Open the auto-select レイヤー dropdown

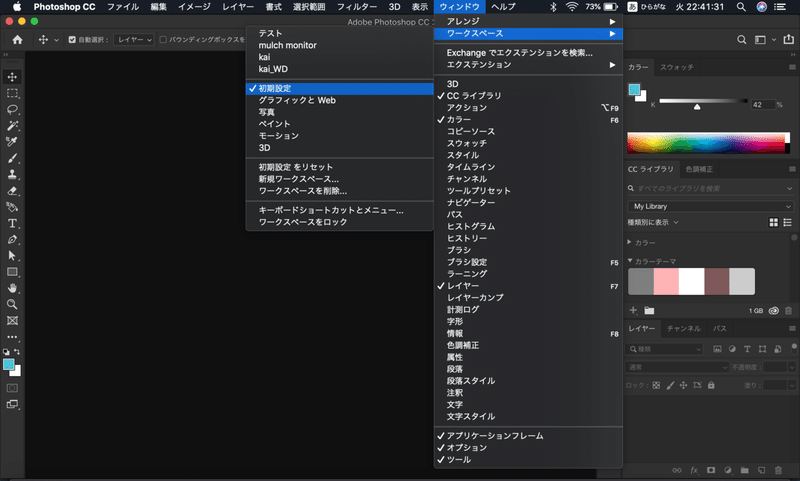[x=133, y=39]
